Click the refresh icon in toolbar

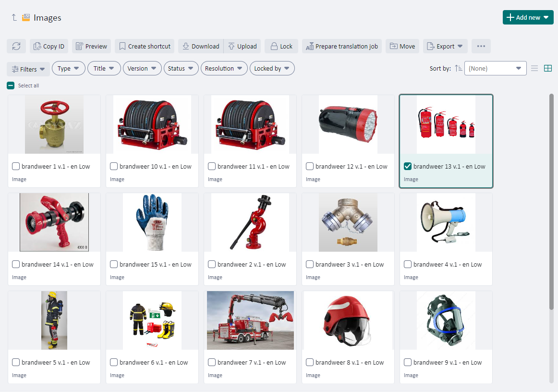[x=16, y=46]
